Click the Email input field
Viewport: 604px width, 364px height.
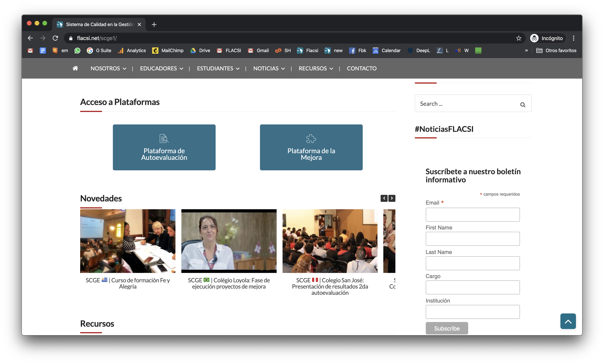[473, 215]
